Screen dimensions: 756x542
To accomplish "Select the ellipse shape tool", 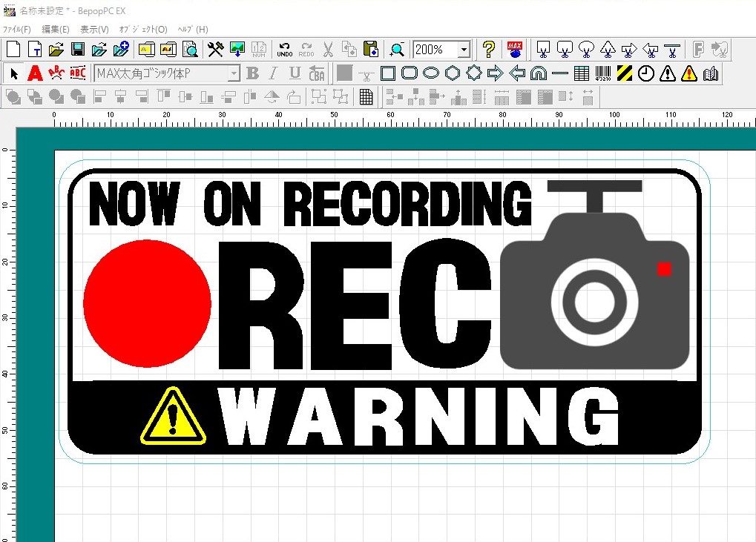I will click(431, 73).
